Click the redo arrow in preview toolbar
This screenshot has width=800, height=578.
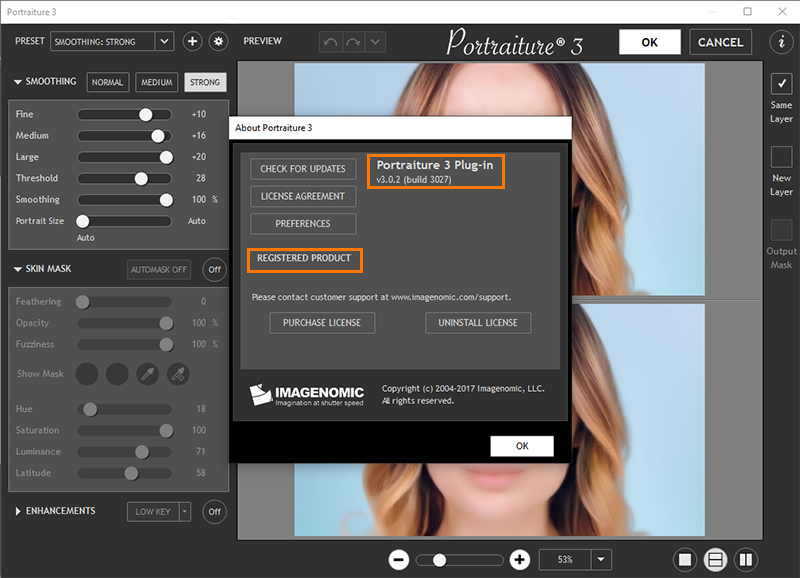click(353, 42)
